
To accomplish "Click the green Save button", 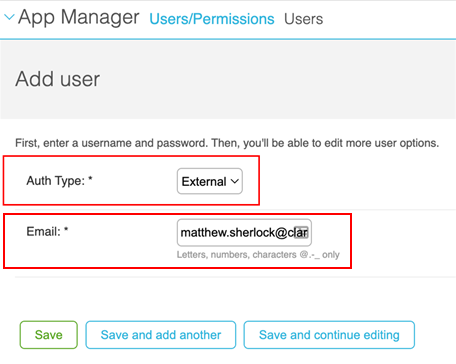I will tap(49, 335).
